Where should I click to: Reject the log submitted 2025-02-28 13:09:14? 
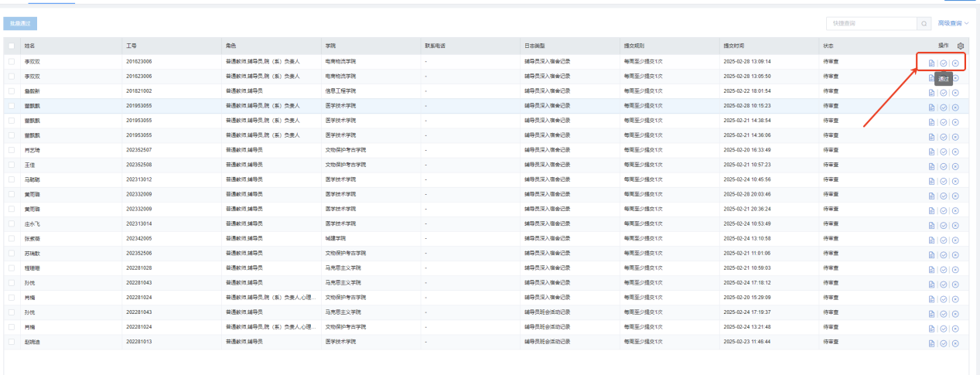pyautogui.click(x=955, y=63)
